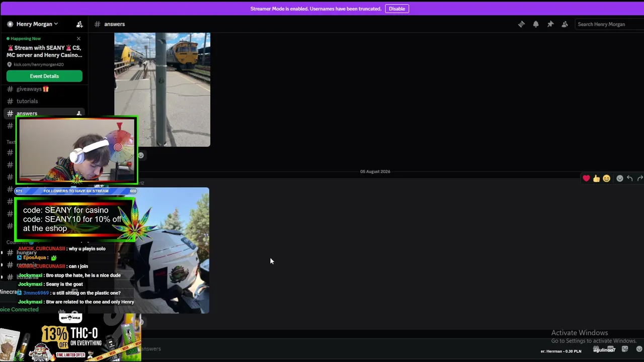Screen dimensions: 644x362
Task: Click the 'Streamer Mode is enabled' notice text
Action: [315, 9]
